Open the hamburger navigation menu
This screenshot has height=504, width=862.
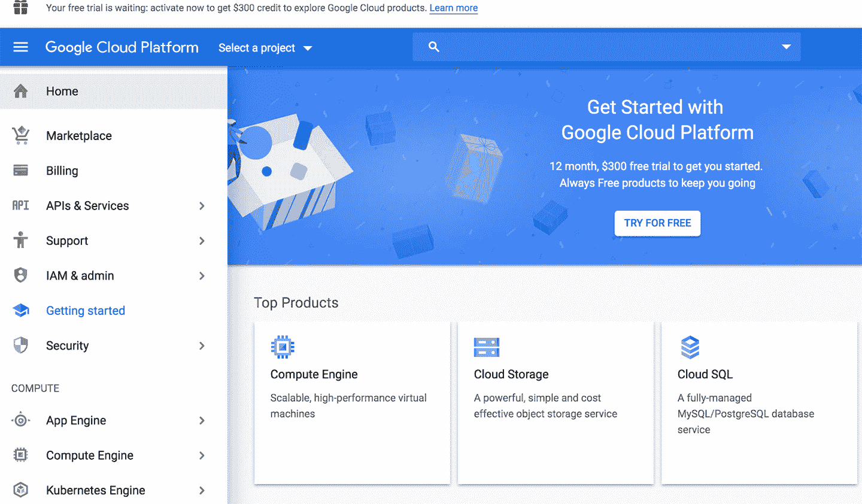[21, 47]
